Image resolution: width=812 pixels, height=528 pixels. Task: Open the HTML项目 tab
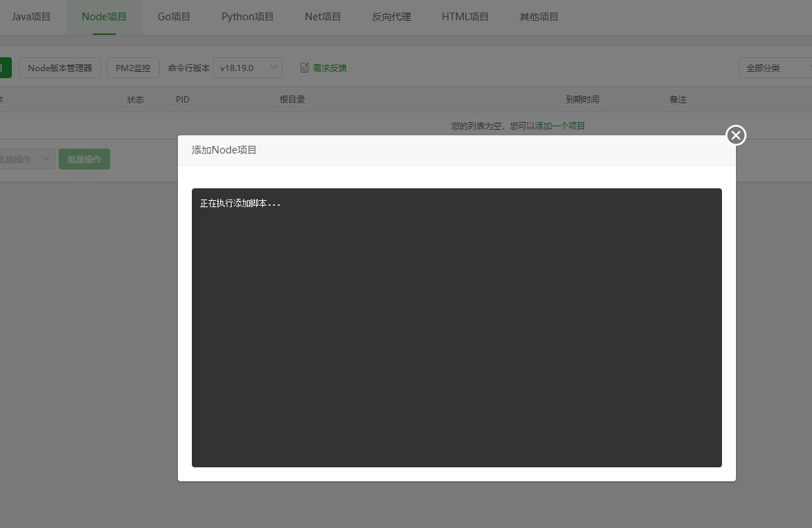point(465,17)
